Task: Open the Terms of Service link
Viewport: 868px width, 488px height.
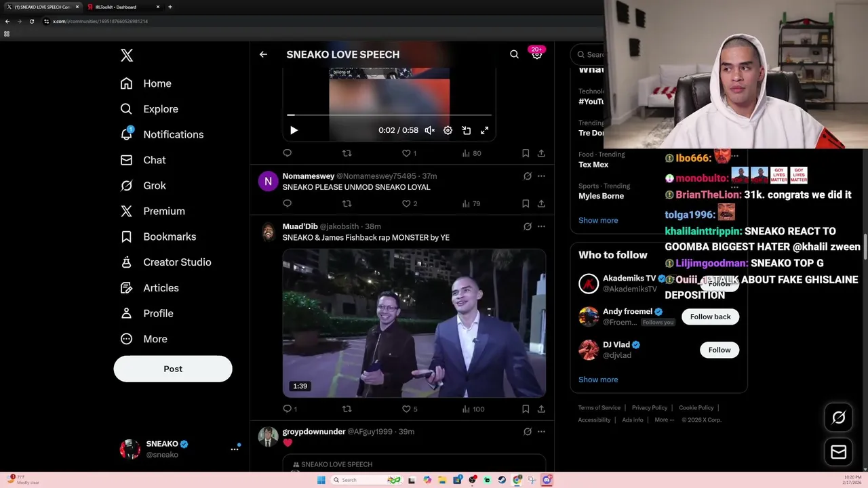Action: (599, 408)
